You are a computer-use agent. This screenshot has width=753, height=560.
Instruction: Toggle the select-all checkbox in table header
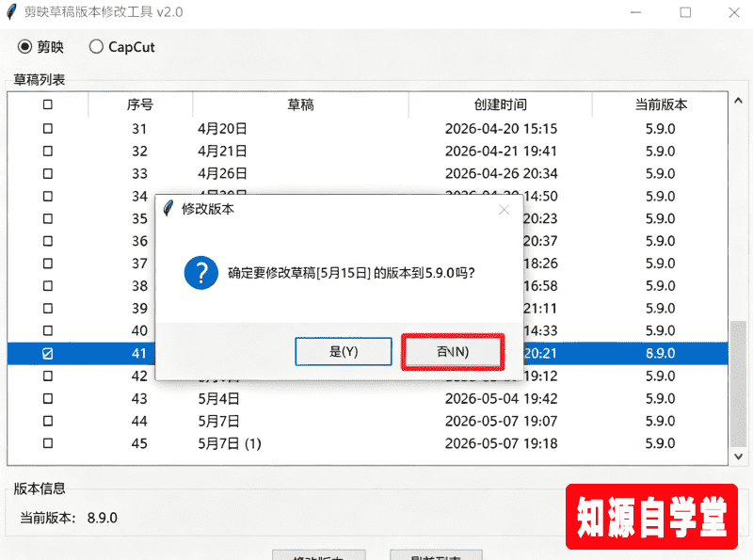pos(48,104)
